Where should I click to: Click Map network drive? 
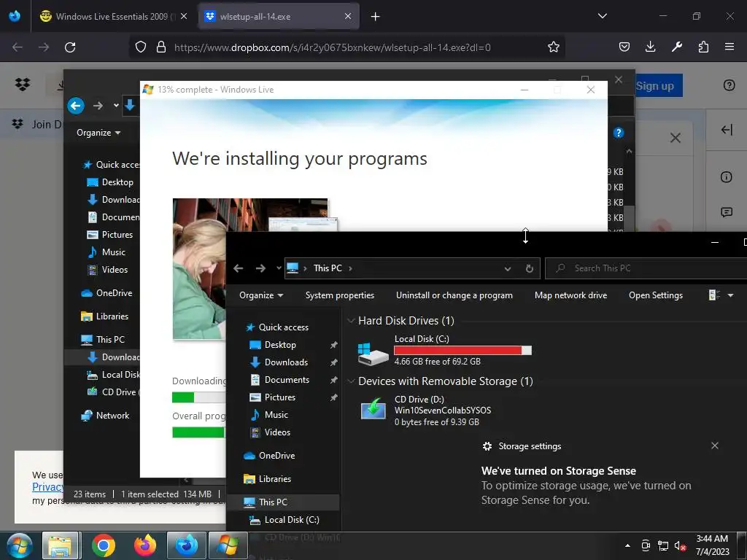(x=570, y=295)
